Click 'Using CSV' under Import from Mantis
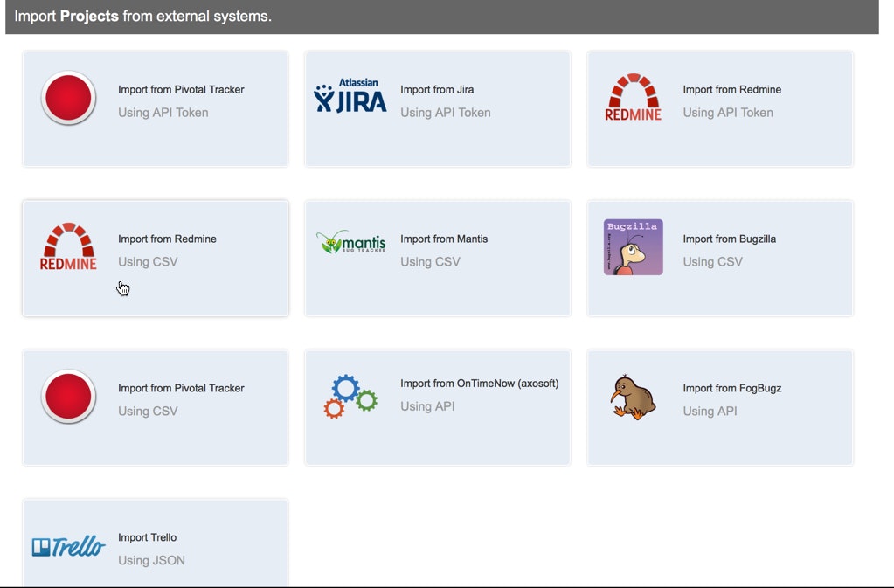The width and height of the screenshot is (894, 588). pos(430,262)
